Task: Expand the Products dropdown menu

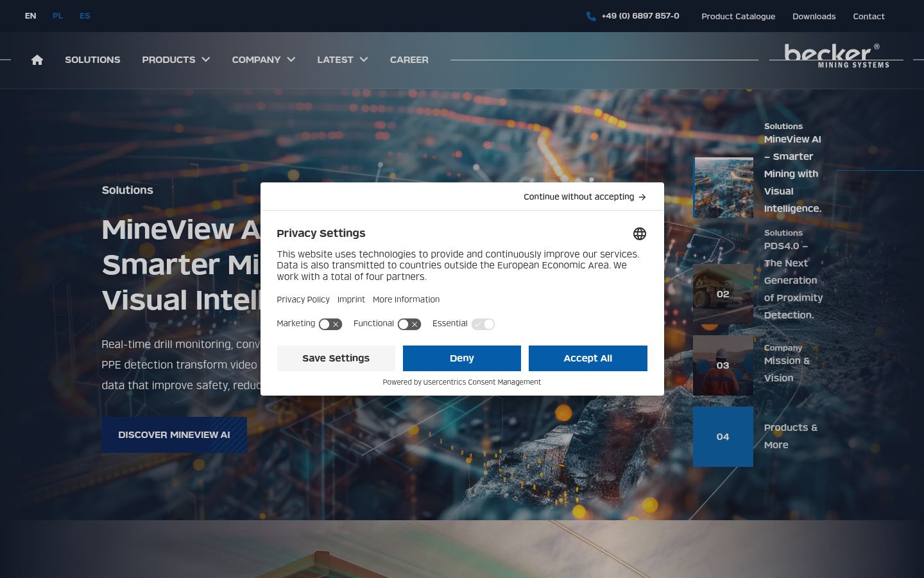Action: point(176,60)
